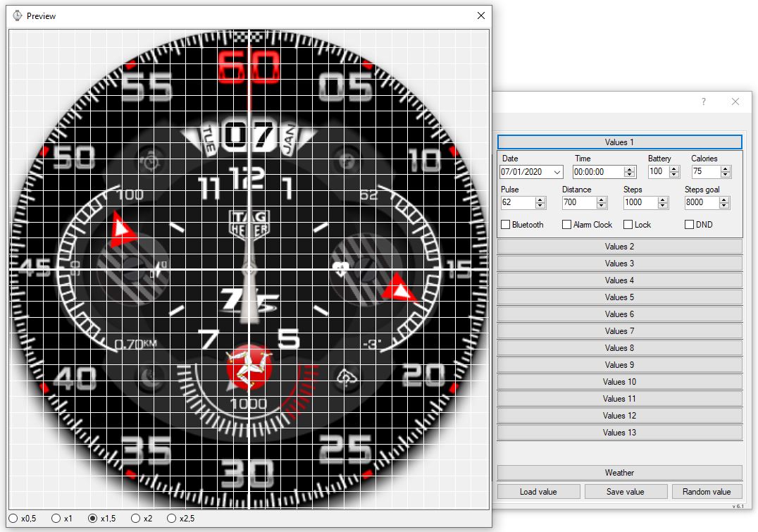Viewport: 758px width, 532px height.
Task: Expand the Values 4 section
Action: 619,280
